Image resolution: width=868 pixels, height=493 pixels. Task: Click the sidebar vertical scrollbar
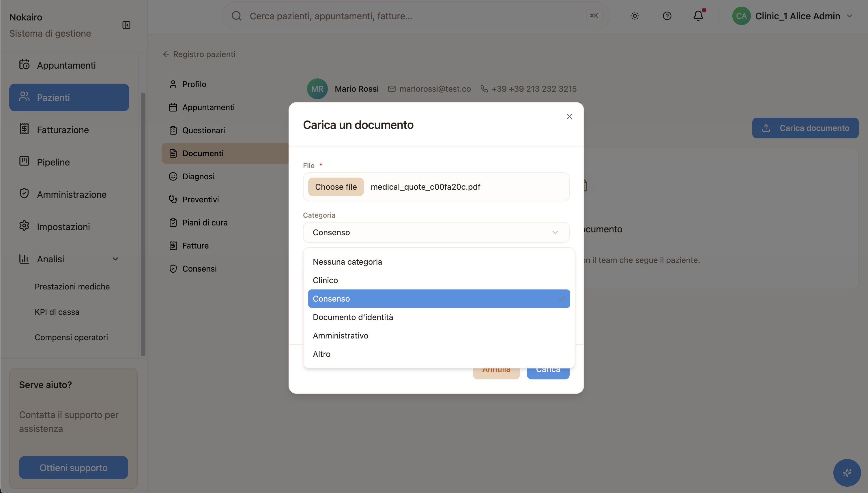(x=143, y=224)
